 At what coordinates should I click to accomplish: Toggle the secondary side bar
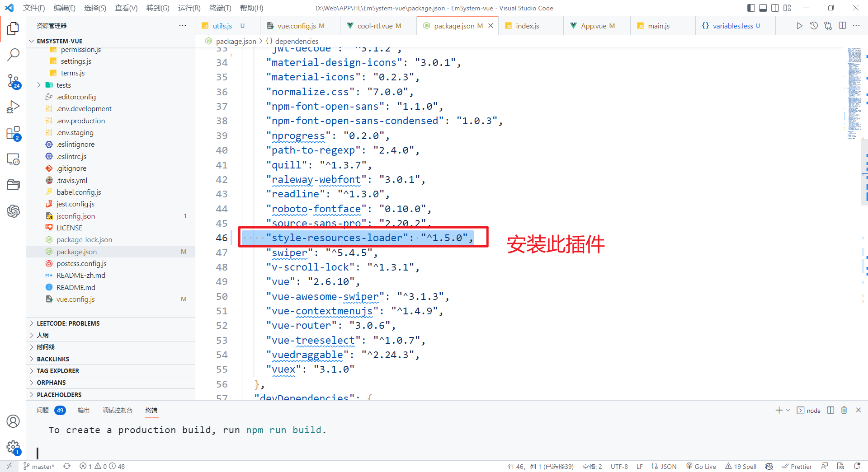(775, 8)
